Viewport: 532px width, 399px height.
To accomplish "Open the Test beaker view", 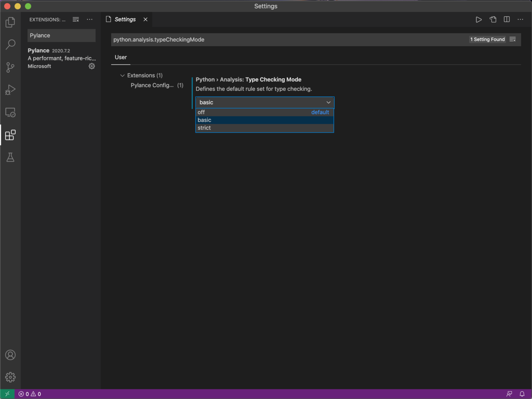I will coord(10,157).
